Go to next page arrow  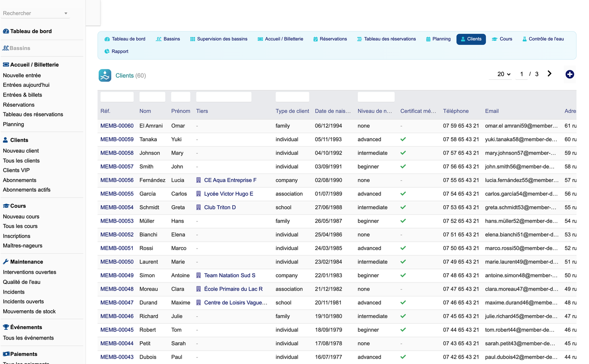tap(549, 74)
